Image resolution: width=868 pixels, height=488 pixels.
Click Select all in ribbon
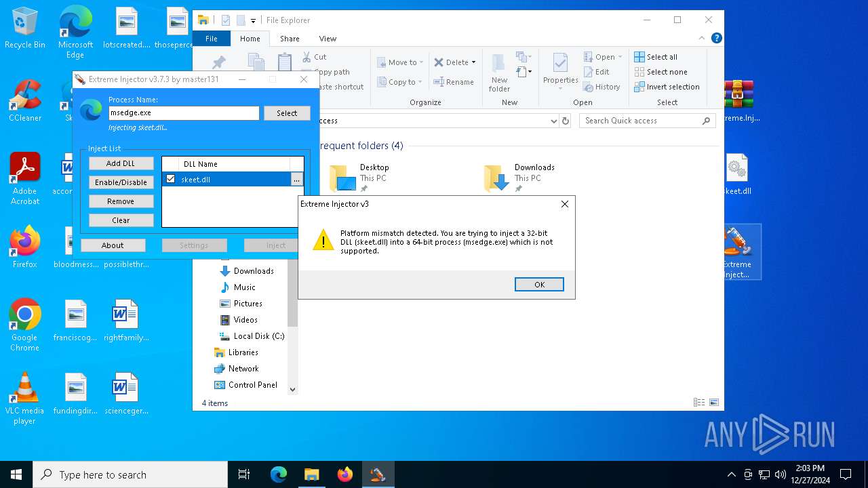pos(656,57)
